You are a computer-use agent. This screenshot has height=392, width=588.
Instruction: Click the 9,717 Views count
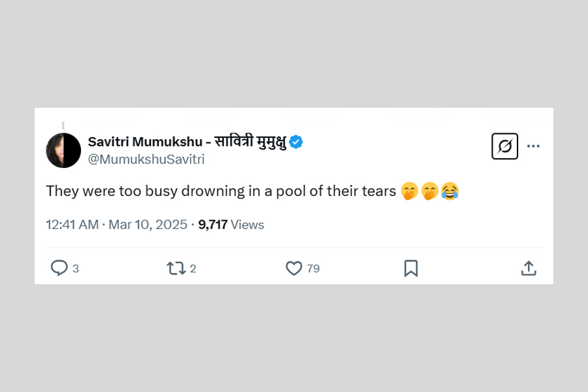(x=231, y=225)
